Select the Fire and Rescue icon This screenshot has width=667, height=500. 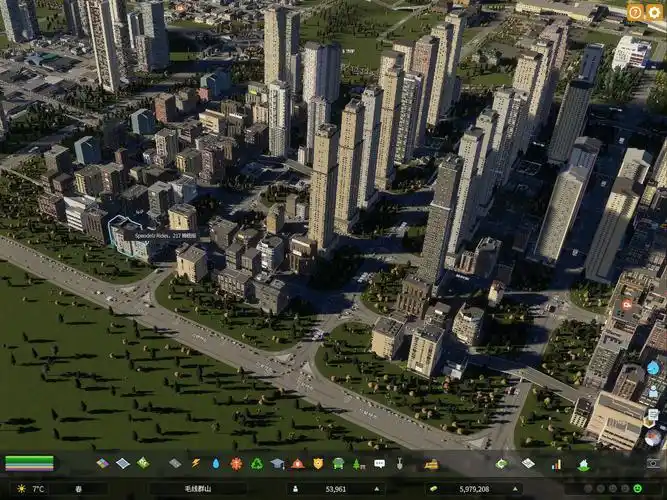point(297,464)
